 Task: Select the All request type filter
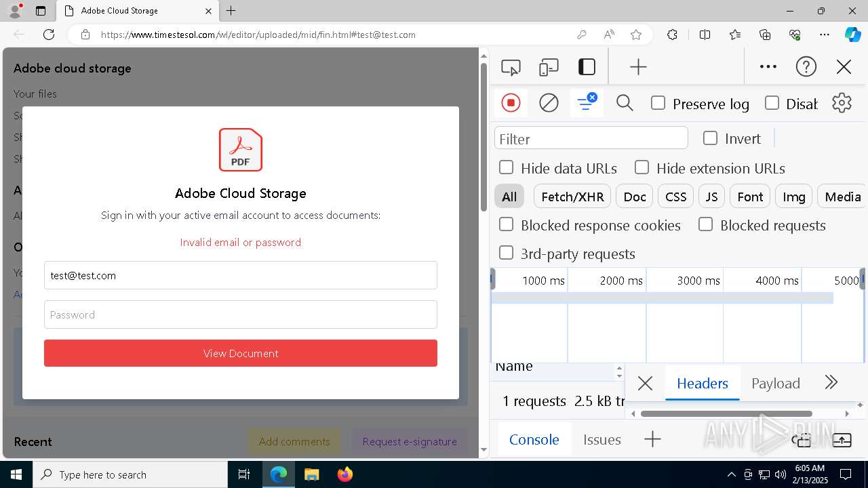[509, 197]
